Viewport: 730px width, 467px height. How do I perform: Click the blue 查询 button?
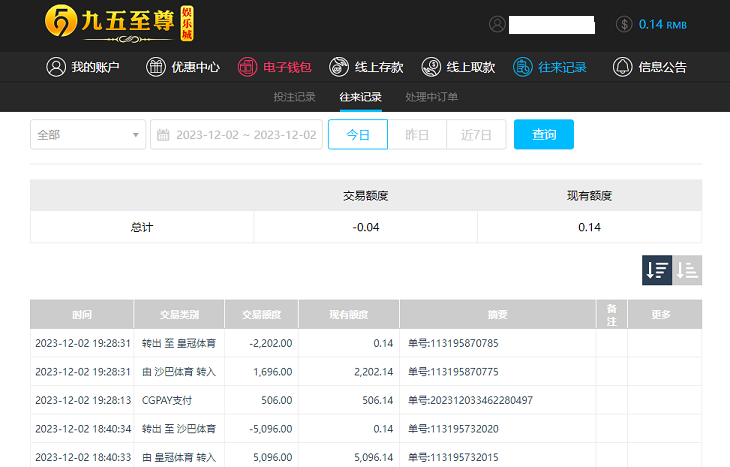click(x=544, y=134)
